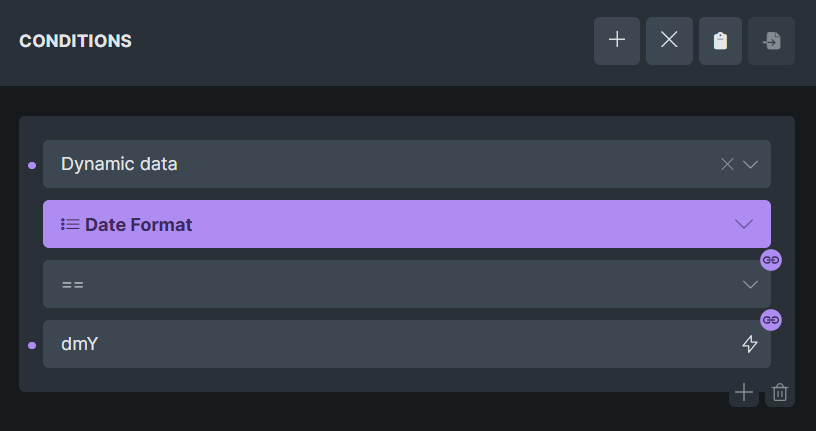
Task: Click the lightning bolt dynamic data icon
Action: coord(750,344)
